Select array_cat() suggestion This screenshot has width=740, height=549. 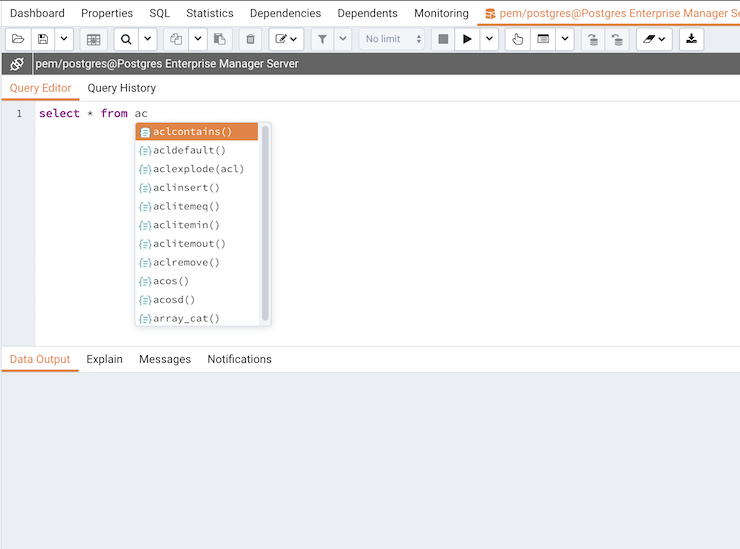pyautogui.click(x=197, y=318)
